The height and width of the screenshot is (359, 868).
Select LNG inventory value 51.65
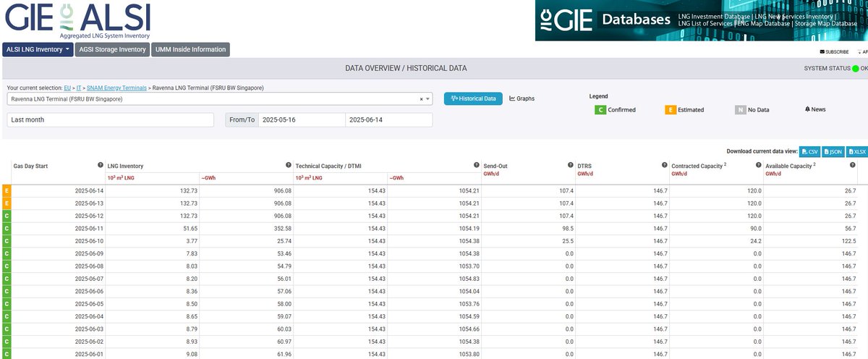click(x=190, y=228)
